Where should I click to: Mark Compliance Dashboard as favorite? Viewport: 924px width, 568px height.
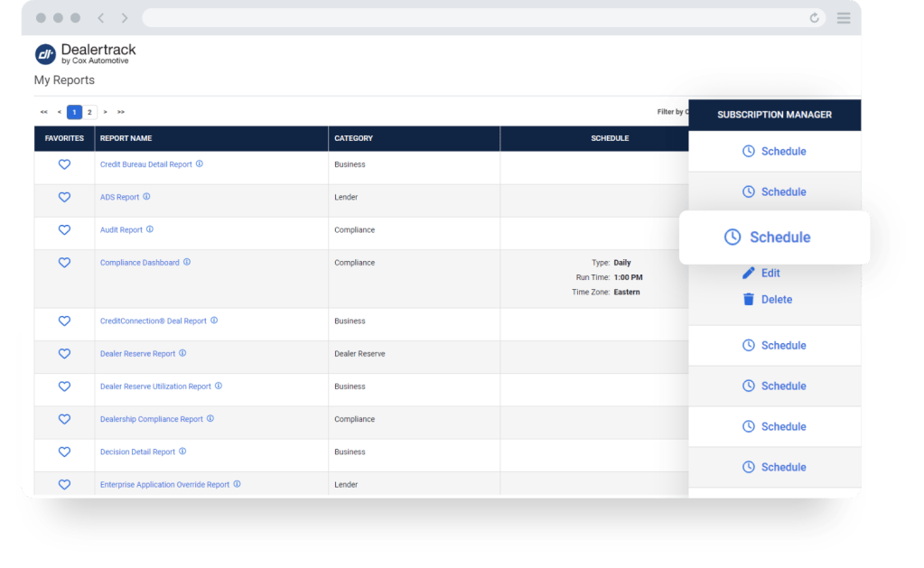click(x=64, y=263)
